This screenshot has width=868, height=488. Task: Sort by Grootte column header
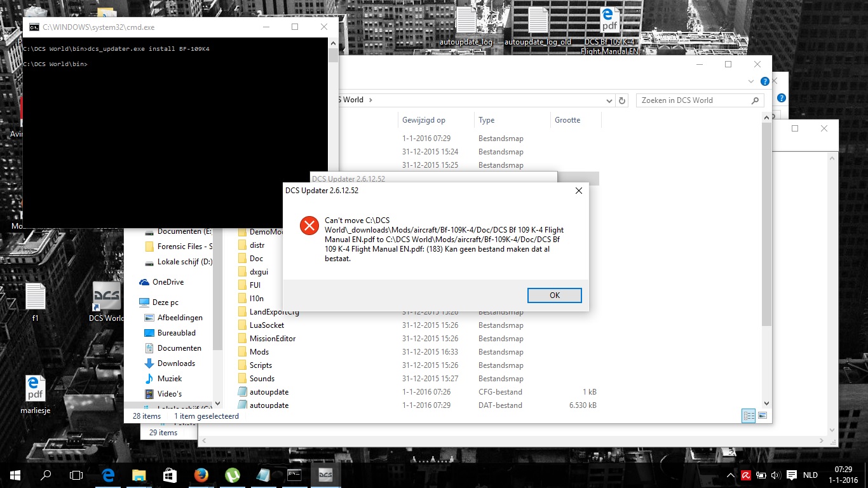(567, 120)
